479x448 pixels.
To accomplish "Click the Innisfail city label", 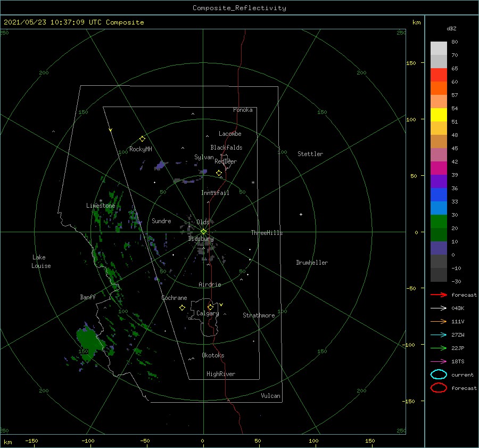I will point(215,193).
